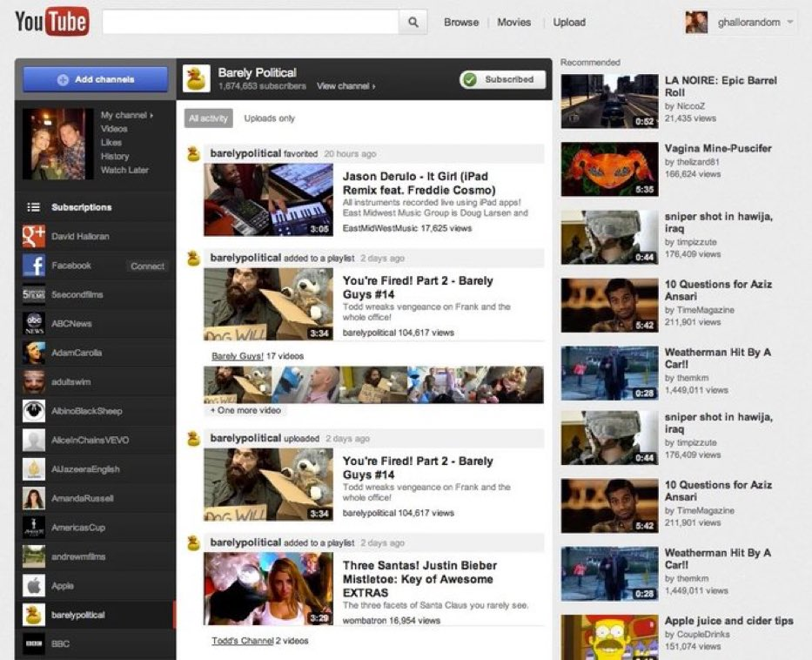The image size is (812, 660).
Task: Select the AmericasCup channel icon
Action: 34,528
